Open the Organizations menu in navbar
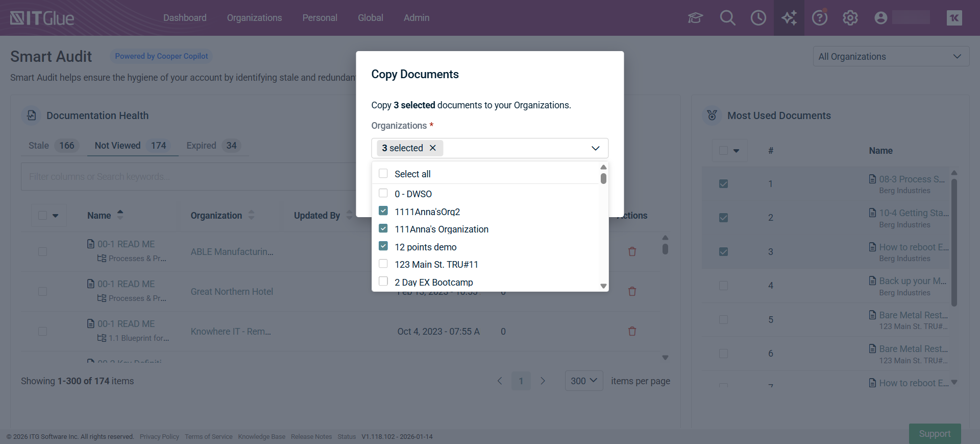 tap(254, 18)
